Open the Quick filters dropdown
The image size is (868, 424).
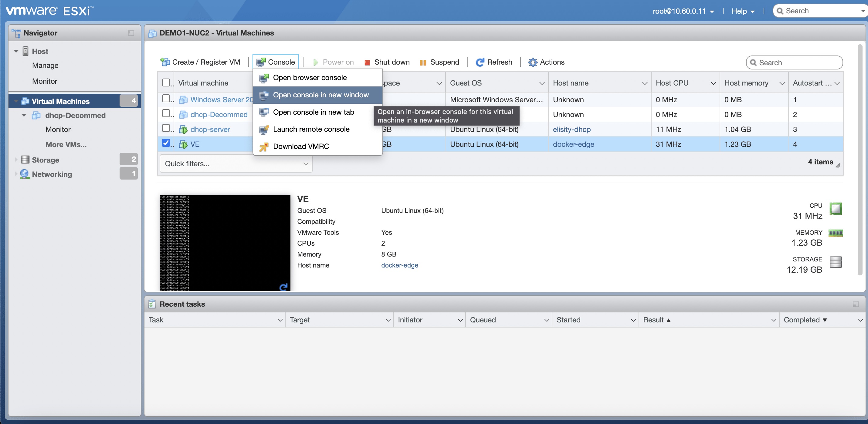pos(236,164)
